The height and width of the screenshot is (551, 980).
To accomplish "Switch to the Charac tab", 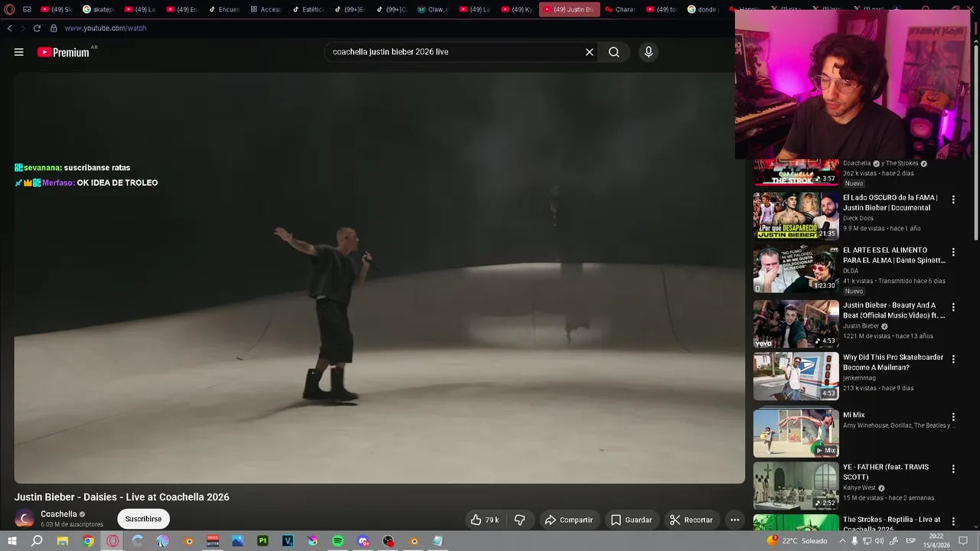I will [621, 9].
